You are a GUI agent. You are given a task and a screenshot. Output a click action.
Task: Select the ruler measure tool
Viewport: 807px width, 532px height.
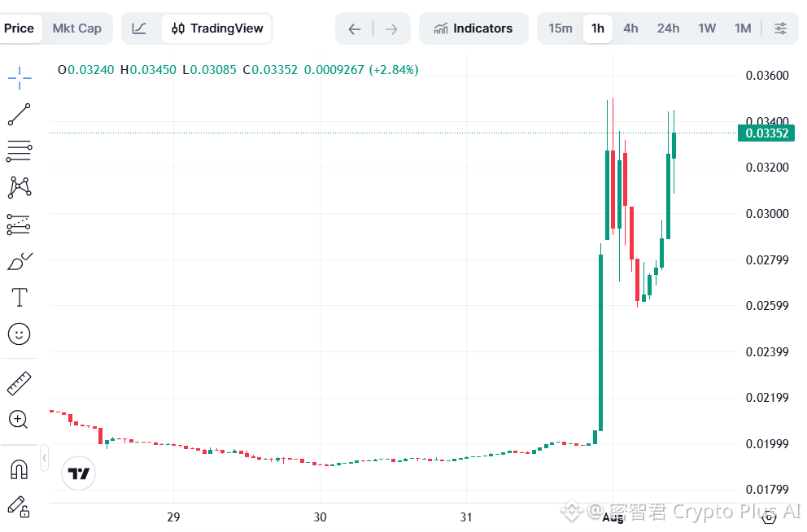(20, 383)
